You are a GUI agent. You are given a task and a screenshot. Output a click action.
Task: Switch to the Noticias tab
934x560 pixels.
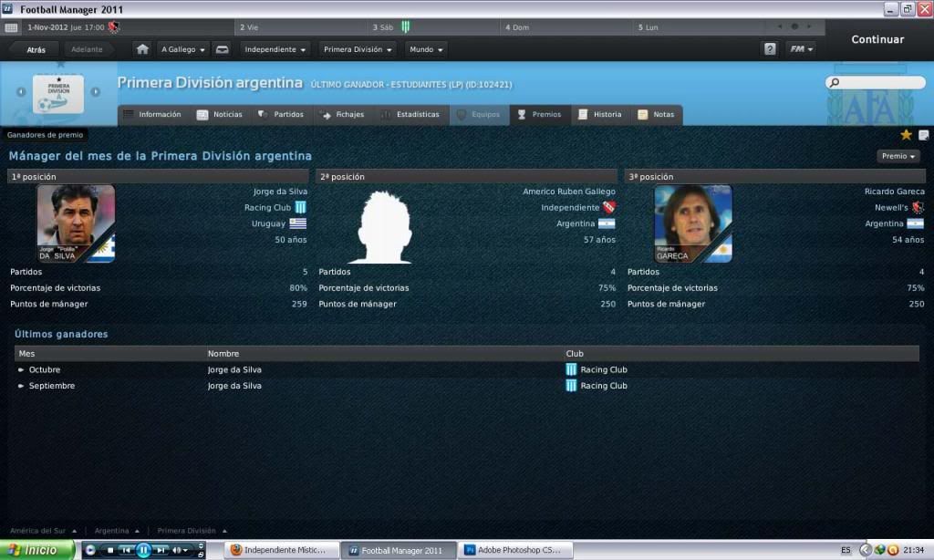click(x=220, y=114)
